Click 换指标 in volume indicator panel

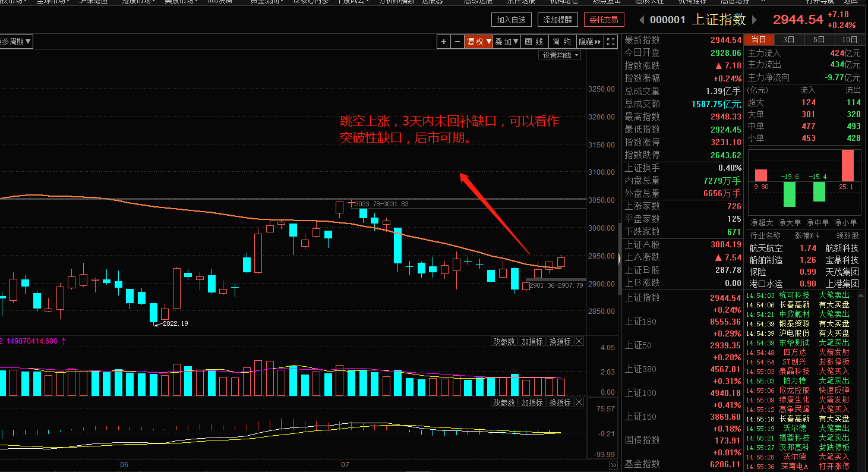[x=560, y=341]
